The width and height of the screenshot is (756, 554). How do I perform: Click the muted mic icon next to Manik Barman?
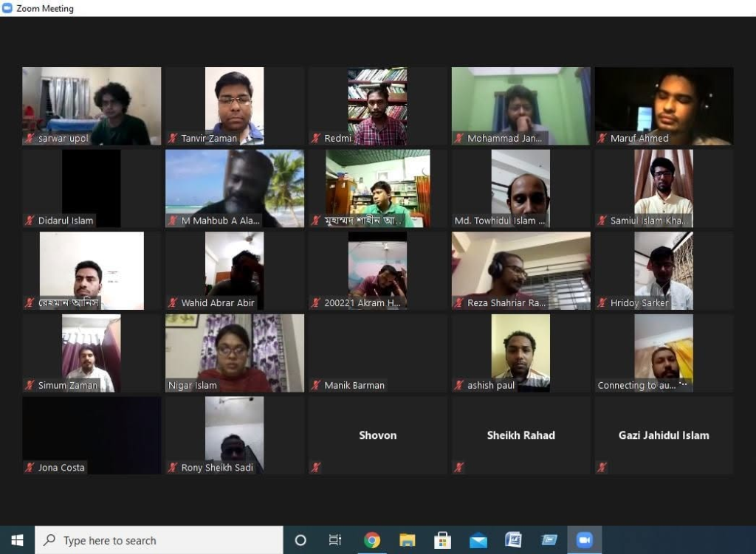point(316,385)
